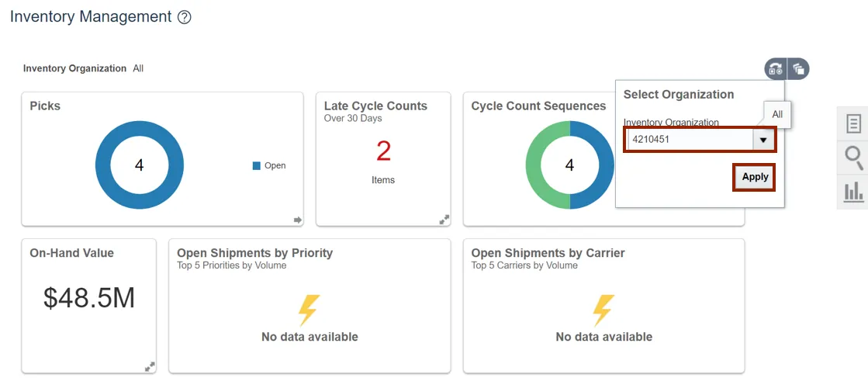This screenshot has width=868, height=378.
Task: Click the Apply button
Action: tap(755, 177)
